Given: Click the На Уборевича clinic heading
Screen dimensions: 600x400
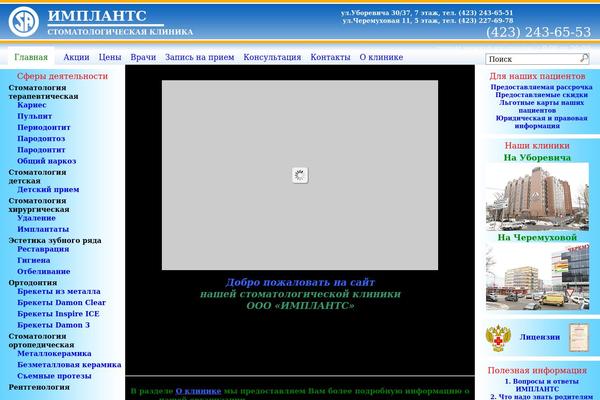Looking at the screenshot, I should [537, 157].
